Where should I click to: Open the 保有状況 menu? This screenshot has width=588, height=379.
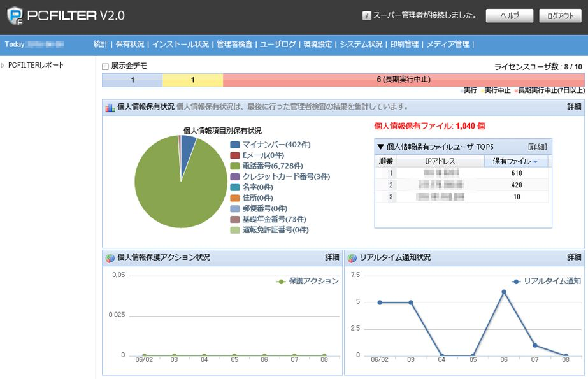130,44
